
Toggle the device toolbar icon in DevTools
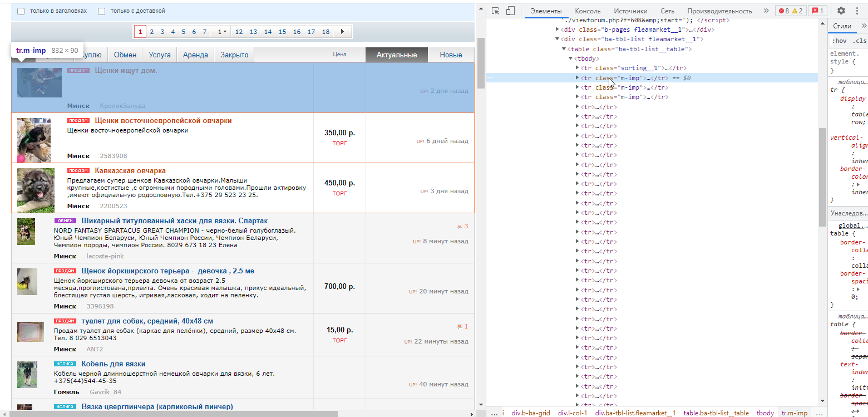coord(510,11)
